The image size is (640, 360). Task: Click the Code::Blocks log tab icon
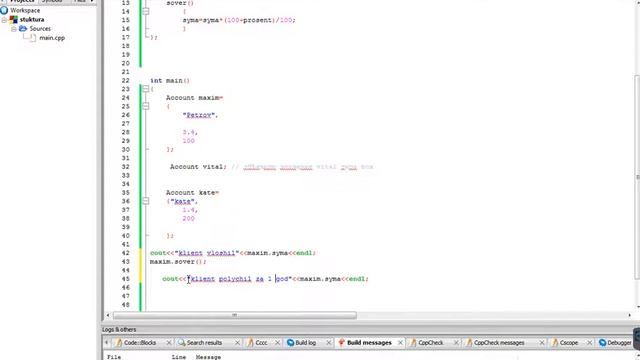(119, 343)
